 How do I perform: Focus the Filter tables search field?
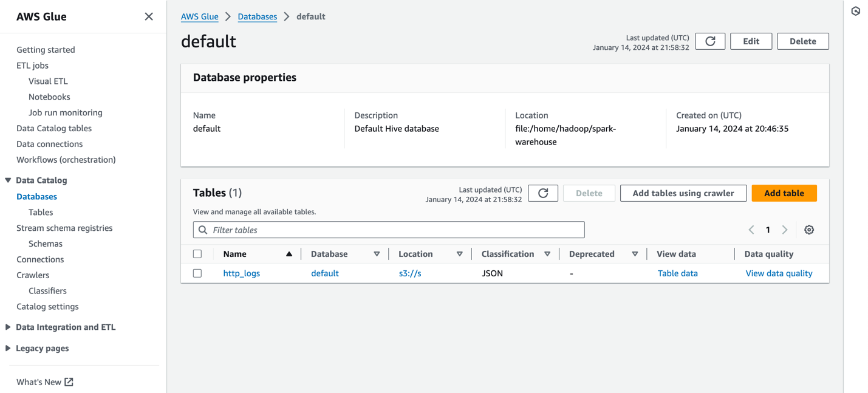[x=389, y=230]
